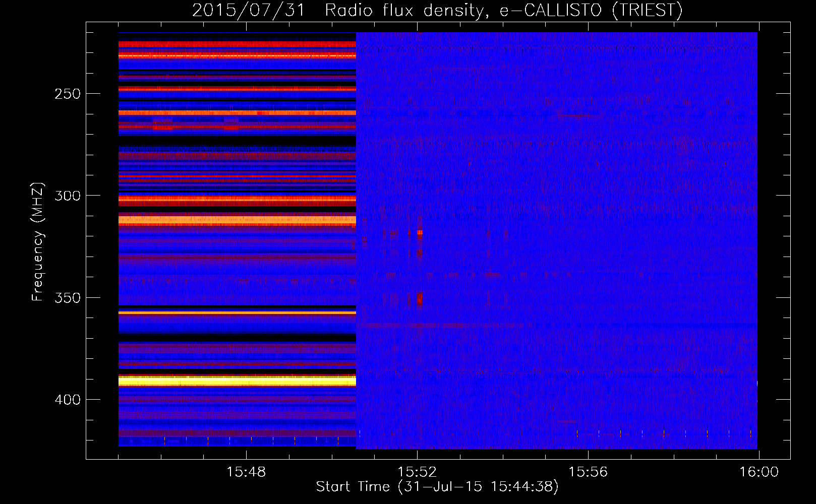Click the 16:00 time tick label
Viewport: 816px width, 504px height.
[759, 472]
